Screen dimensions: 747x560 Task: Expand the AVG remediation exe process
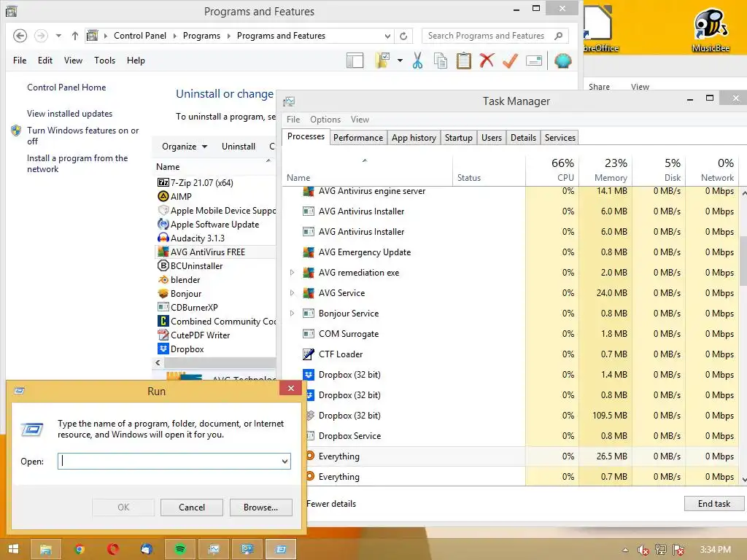pos(292,273)
